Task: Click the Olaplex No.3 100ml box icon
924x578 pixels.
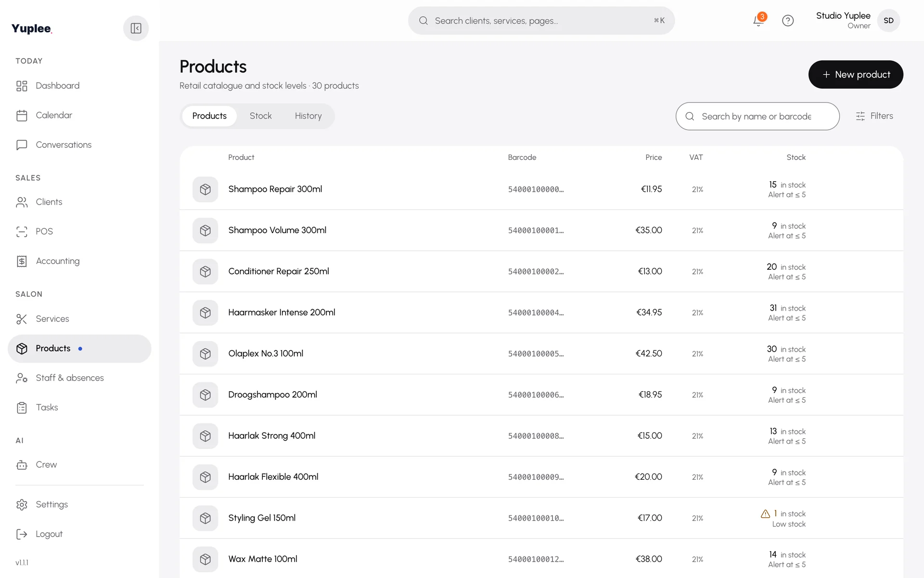Action: [205, 354]
